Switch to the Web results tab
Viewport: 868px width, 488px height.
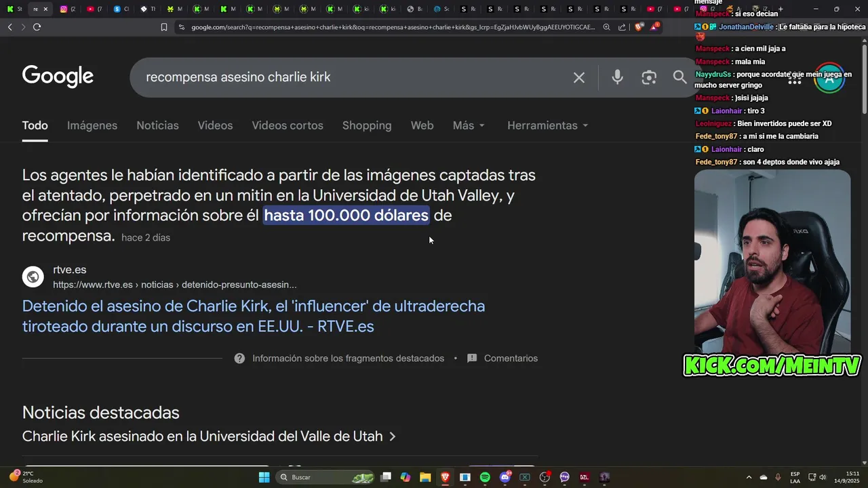422,125
